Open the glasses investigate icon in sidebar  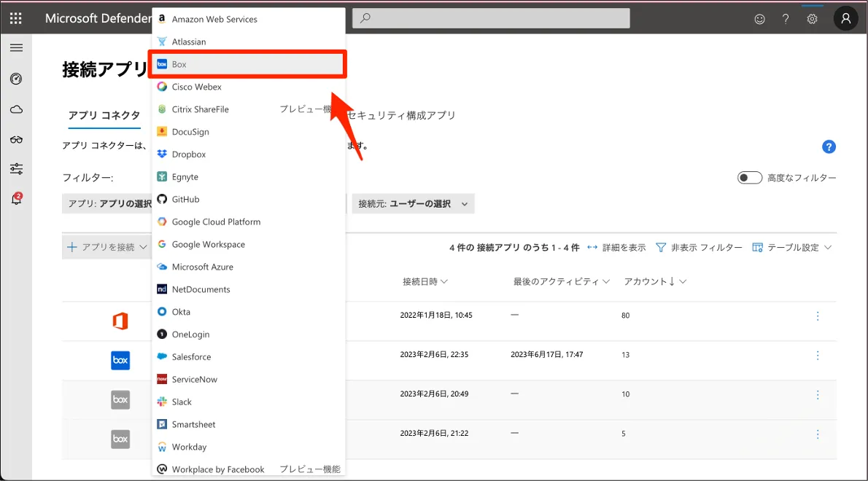click(16, 139)
